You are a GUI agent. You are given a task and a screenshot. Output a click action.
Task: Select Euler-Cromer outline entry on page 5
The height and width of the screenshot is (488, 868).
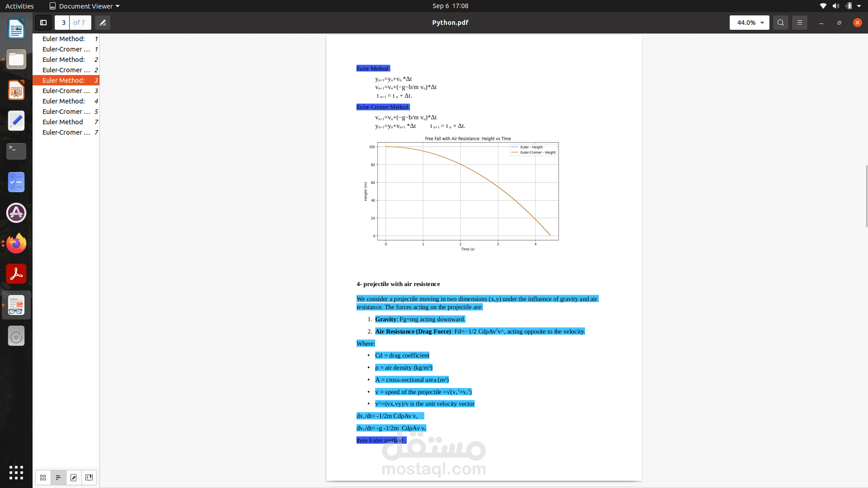pos(66,112)
